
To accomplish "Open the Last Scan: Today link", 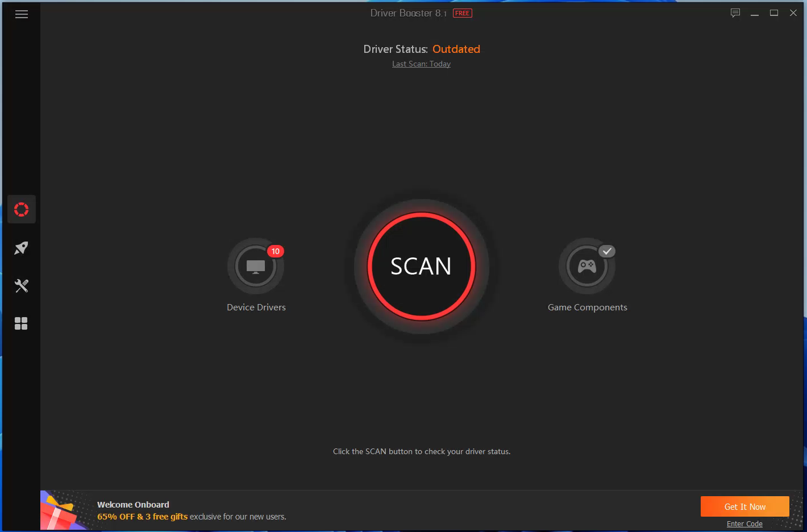I will 421,64.
